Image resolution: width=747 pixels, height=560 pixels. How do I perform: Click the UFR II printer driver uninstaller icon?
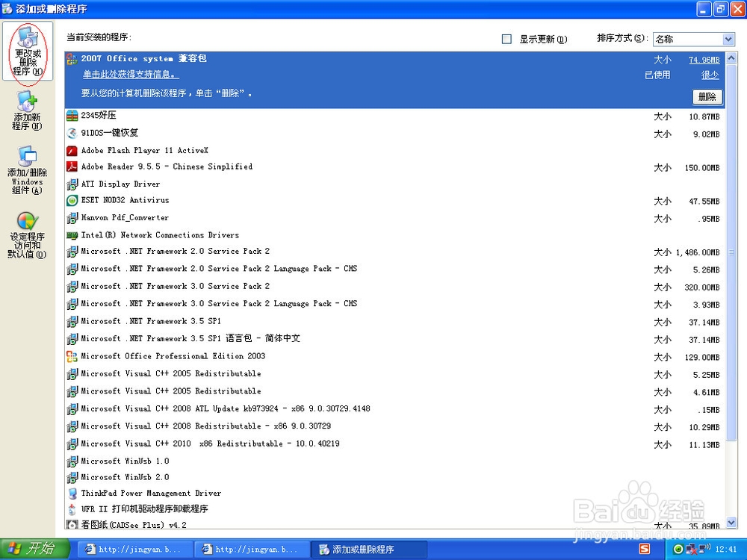tap(72, 509)
